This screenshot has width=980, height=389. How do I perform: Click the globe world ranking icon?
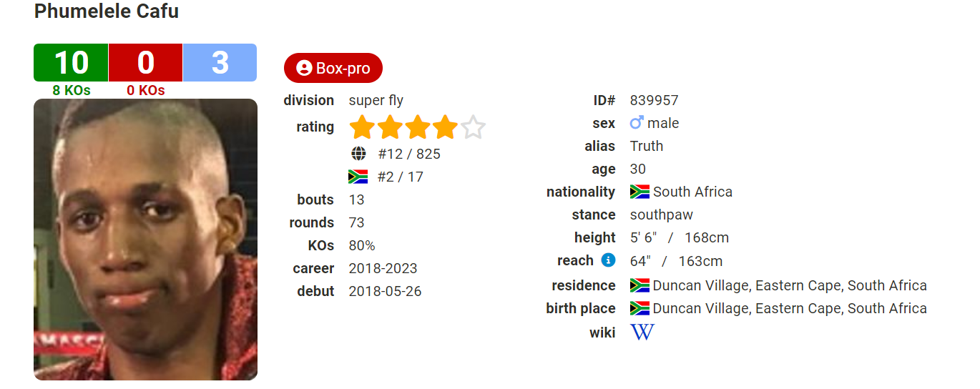pos(358,154)
